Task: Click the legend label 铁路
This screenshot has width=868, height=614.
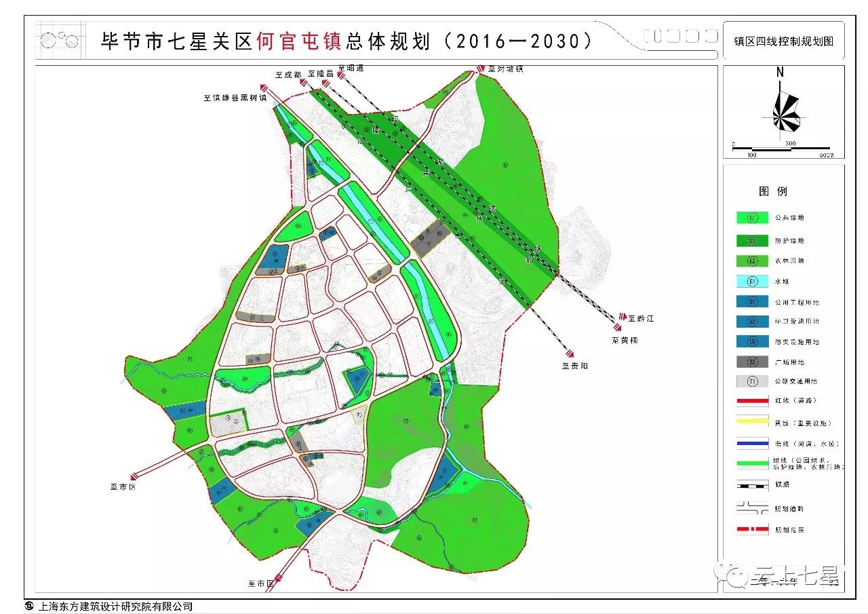Action: click(x=782, y=484)
